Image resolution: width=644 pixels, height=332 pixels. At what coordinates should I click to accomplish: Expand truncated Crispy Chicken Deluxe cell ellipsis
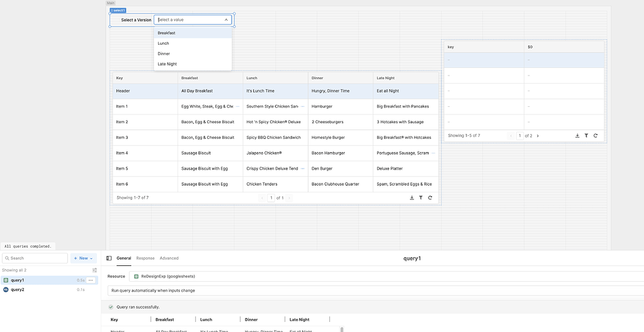pos(303,169)
